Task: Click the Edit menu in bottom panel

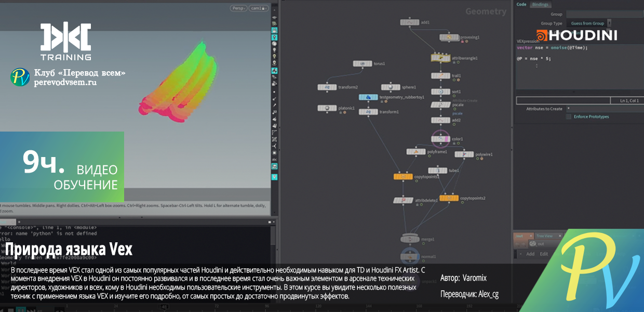Action: click(x=544, y=254)
